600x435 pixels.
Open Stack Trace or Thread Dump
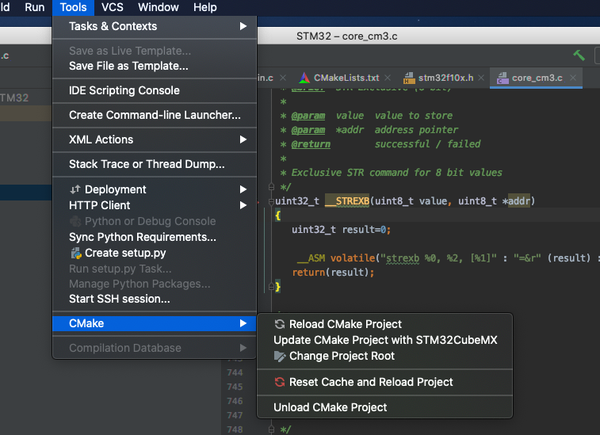coord(155,164)
